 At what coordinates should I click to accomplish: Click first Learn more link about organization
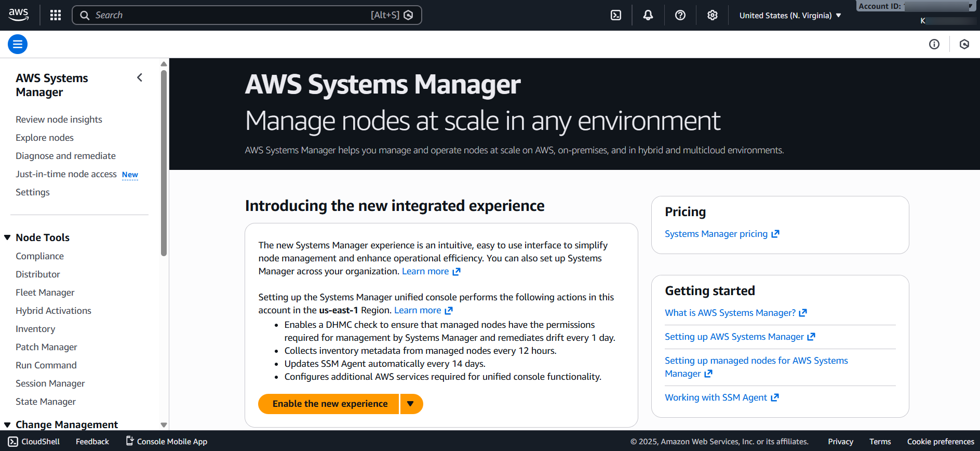[425, 271]
